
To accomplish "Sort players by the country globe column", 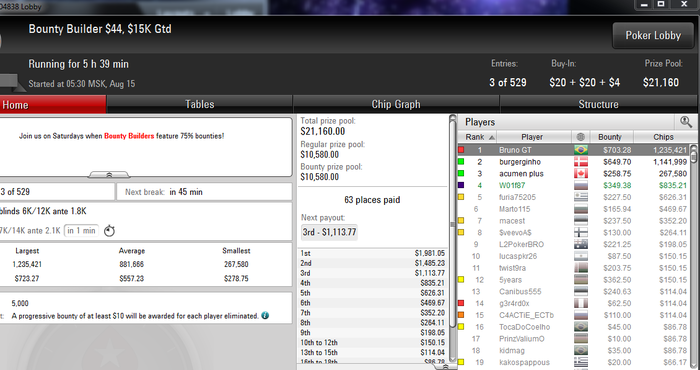I will pos(581,137).
